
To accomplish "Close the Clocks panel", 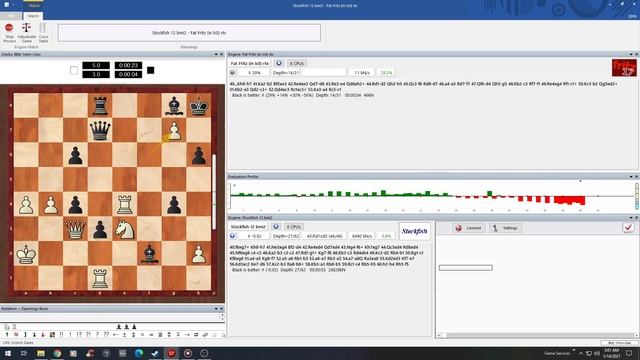I will click(222, 54).
